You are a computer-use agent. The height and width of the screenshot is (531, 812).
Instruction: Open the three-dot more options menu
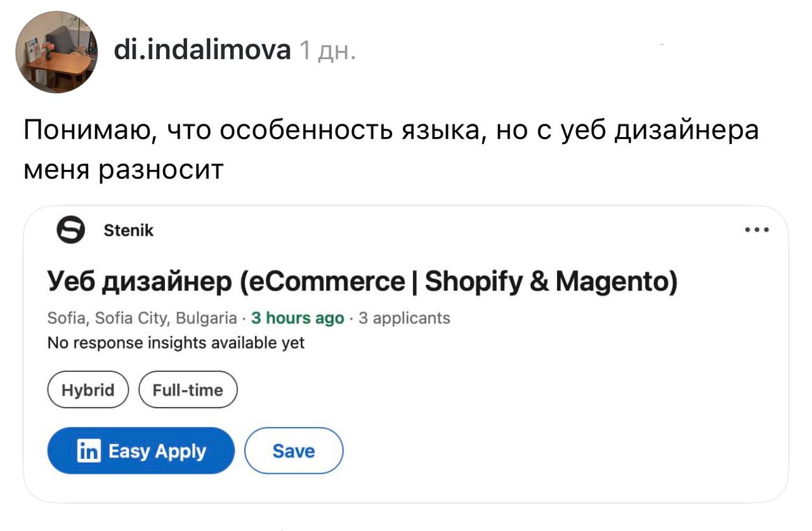(757, 230)
